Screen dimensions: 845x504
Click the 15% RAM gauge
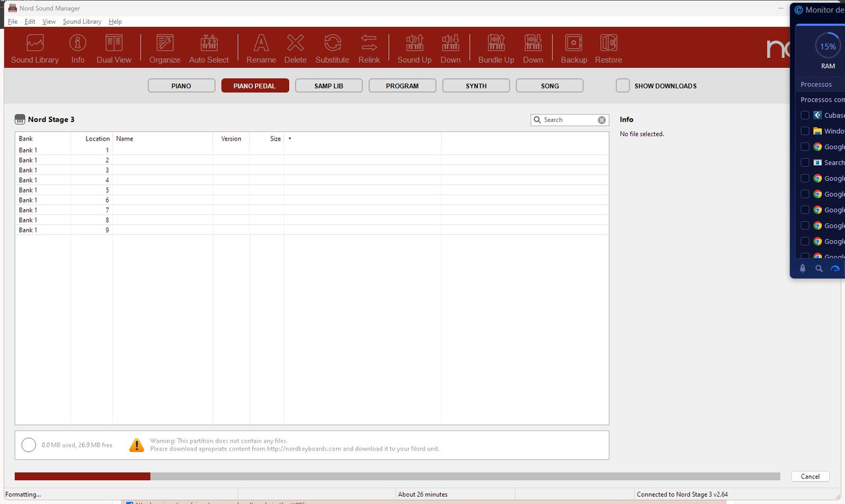point(828,47)
